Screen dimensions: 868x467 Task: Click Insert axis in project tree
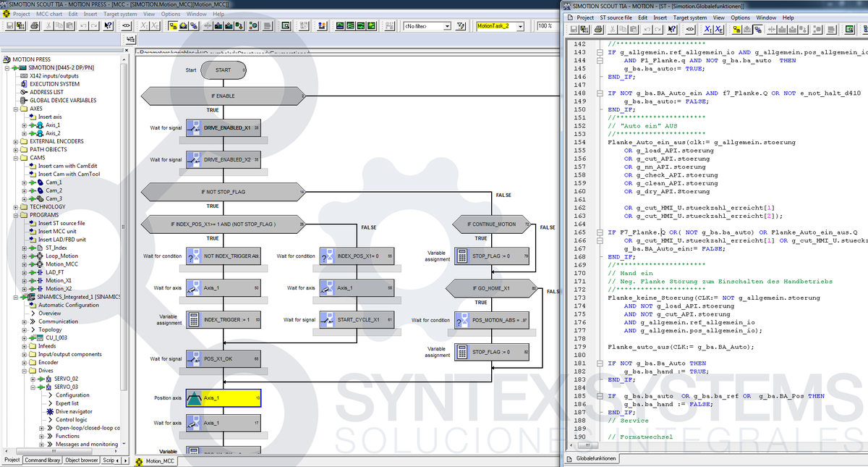click(50, 117)
